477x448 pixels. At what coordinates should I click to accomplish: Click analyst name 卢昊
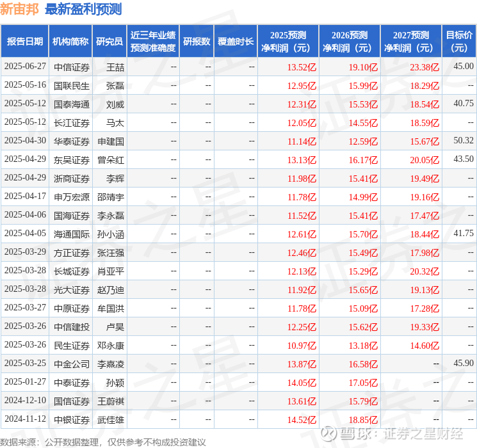pos(115,327)
